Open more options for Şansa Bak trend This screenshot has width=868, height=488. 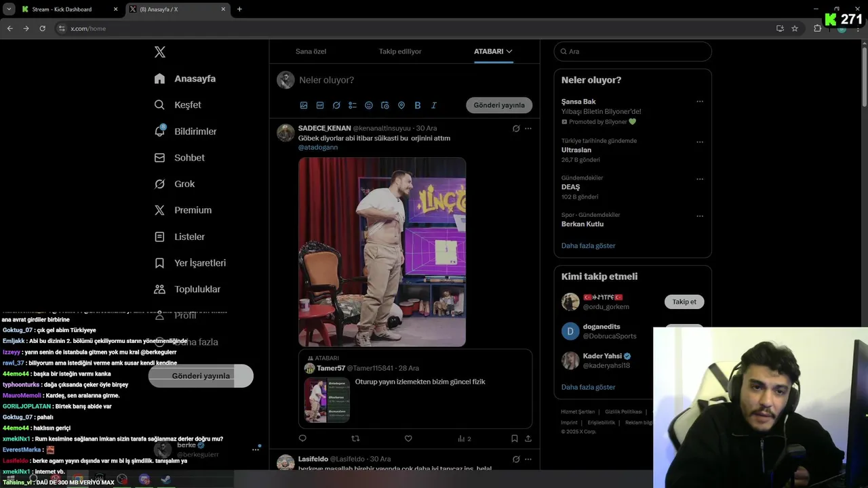click(700, 102)
